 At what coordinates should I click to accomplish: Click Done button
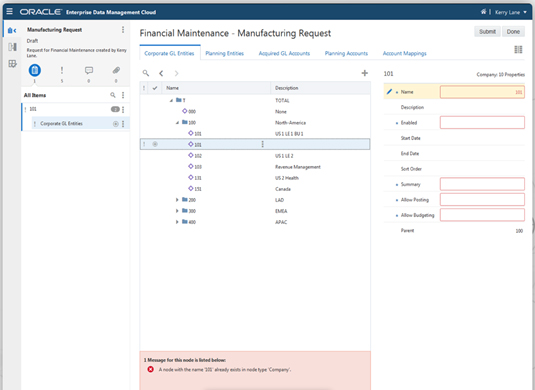point(513,32)
